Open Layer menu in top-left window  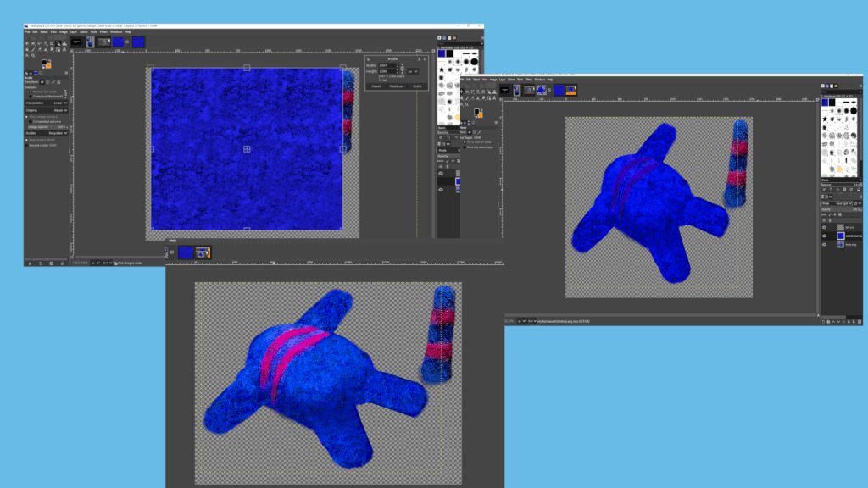pos(73,31)
